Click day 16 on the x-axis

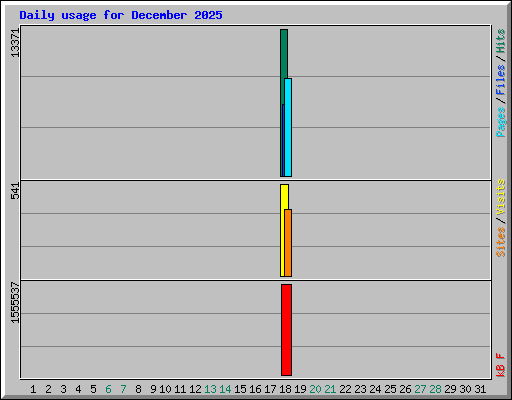coord(255,389)
